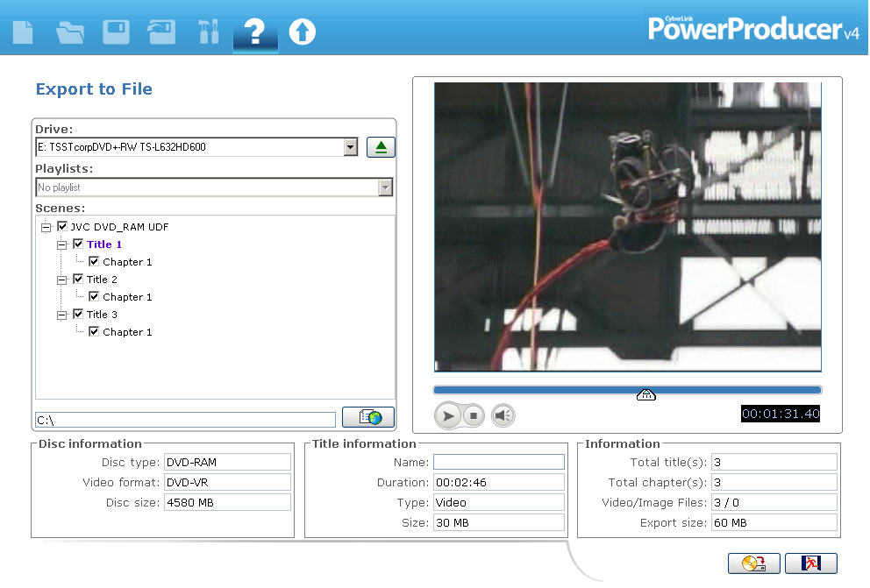Click the Video/Image Files value 3 / 0
Screen dimensions: 870x588
[774, 503]
